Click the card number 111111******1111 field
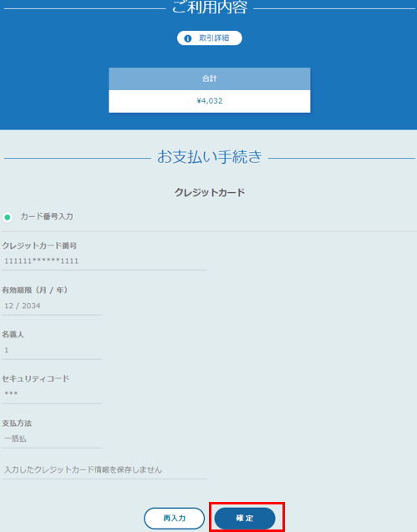The height and width of the screenshot is (532, 417). pyautogui.click(x=104, y=261)
